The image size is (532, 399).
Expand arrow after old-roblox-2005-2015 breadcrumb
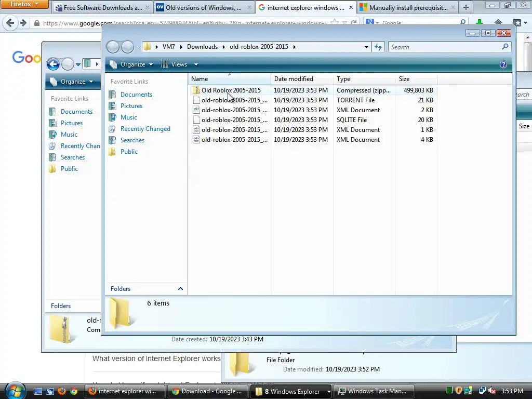pyautogui.click(x=294, y=47)
